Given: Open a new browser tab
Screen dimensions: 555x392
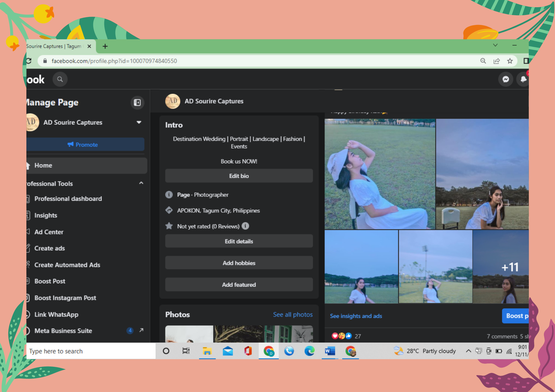Looking at the screenshot, I should coord(105,46).
